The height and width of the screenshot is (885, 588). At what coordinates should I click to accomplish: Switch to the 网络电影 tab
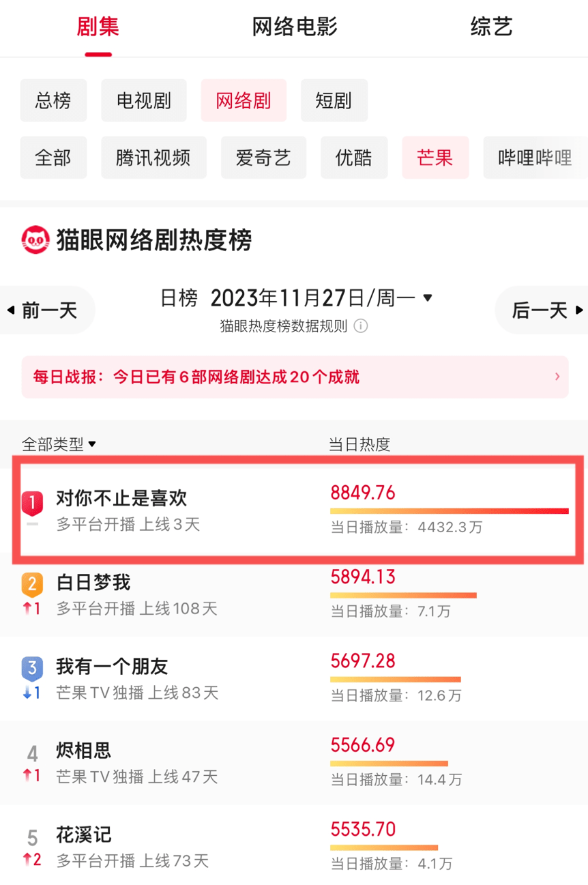tap(295, 27)
